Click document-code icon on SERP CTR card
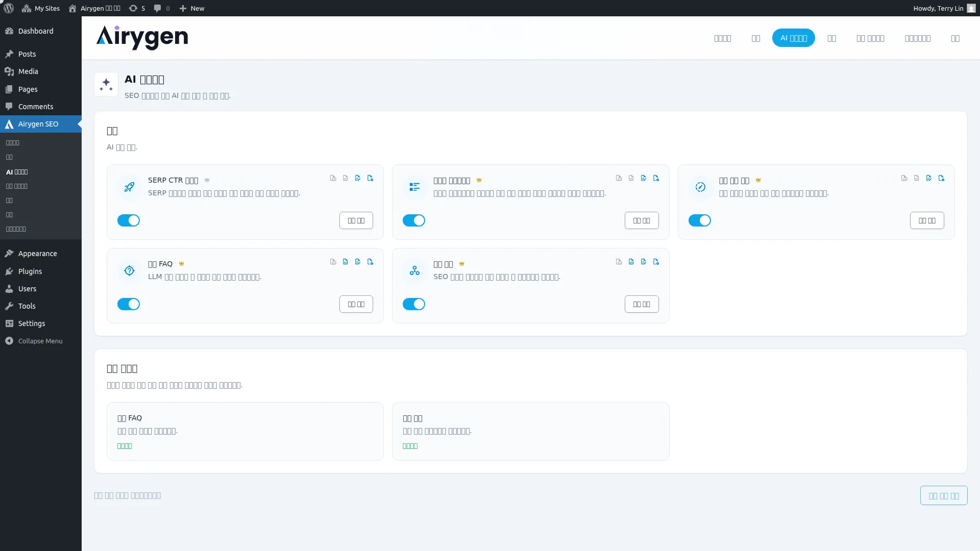 [346, 178]
